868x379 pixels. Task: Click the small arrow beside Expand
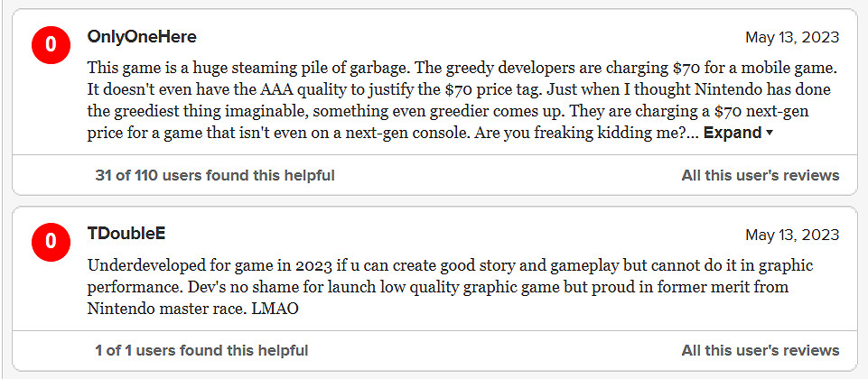click(769, 134)
